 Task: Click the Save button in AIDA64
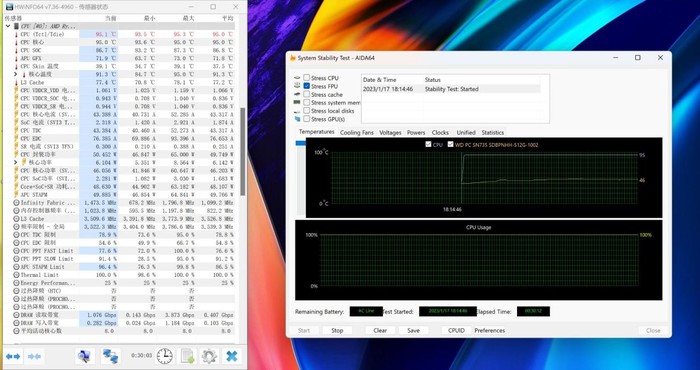pyautogui.click(x=413, y=330)
